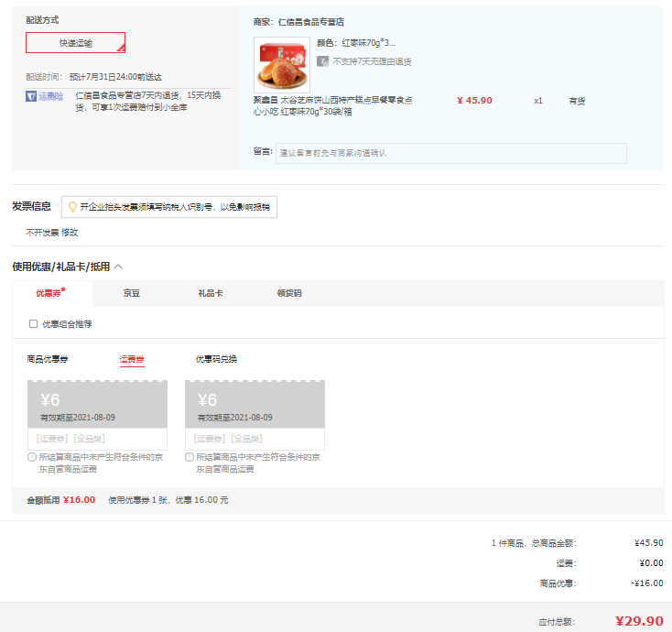
Task: Click 修改 to change invoice settings
Action: (70, 233)
